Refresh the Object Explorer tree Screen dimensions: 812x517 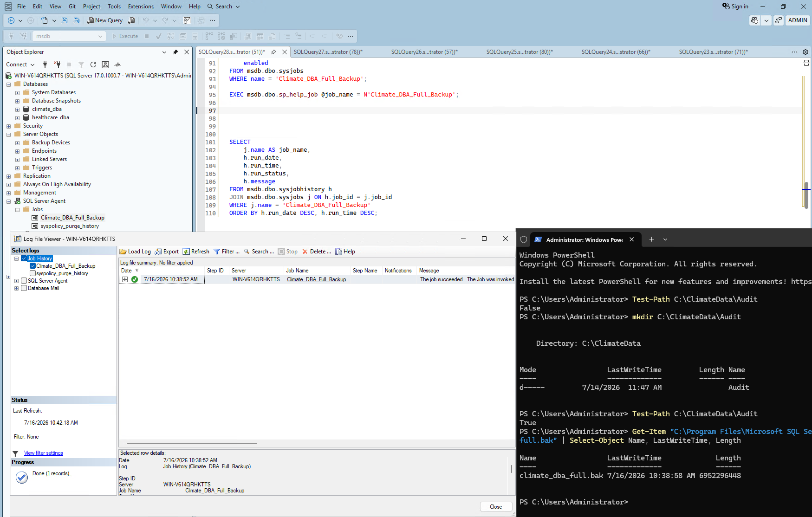coord(93,65)
